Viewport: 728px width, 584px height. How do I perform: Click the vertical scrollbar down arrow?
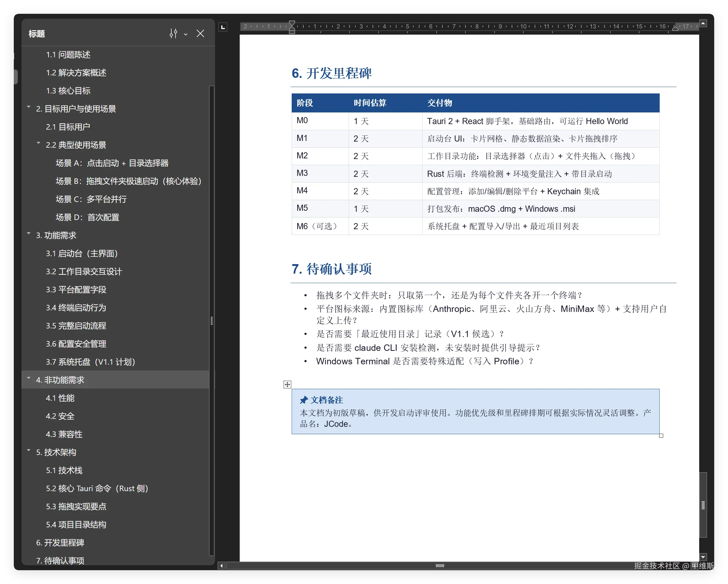(703, 557)
